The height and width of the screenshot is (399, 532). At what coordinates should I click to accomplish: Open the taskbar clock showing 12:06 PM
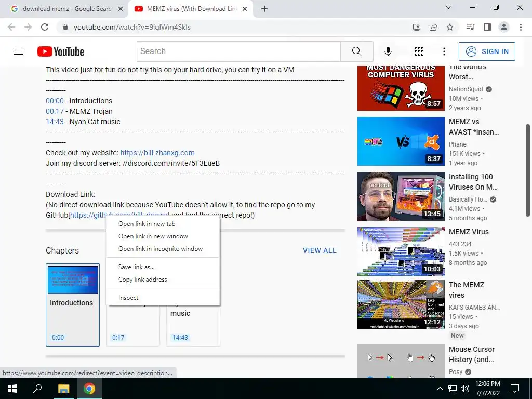(x=487, y=389)
